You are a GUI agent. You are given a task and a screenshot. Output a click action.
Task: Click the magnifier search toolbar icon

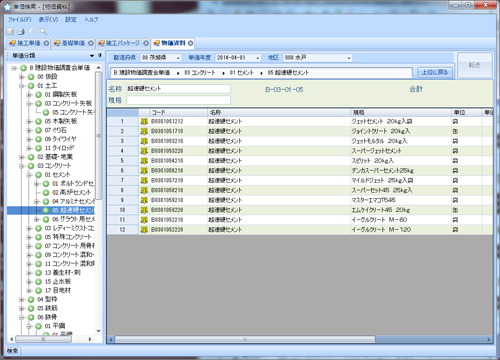43,31
